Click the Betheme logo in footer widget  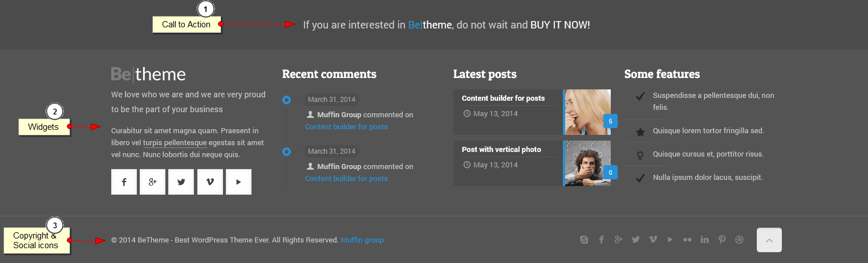tap(148, 75)
